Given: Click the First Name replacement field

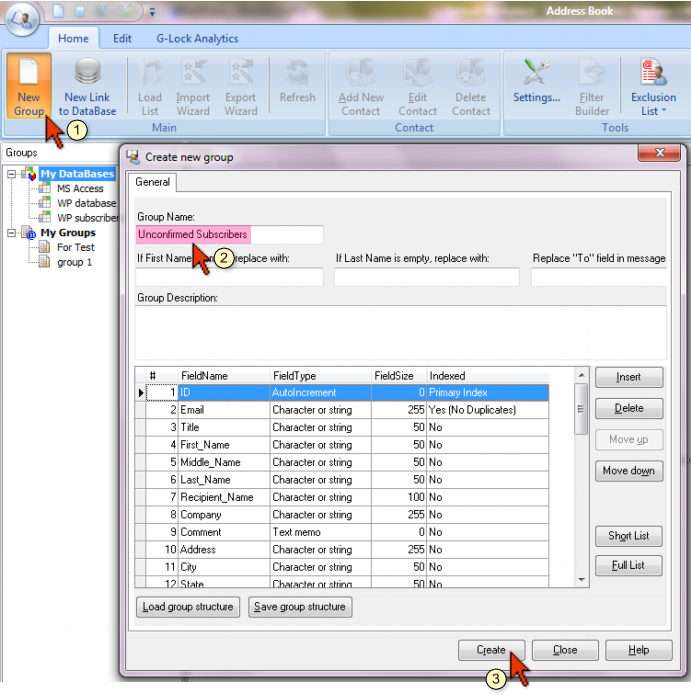Looking at the screenshot, I should point(230,277).
